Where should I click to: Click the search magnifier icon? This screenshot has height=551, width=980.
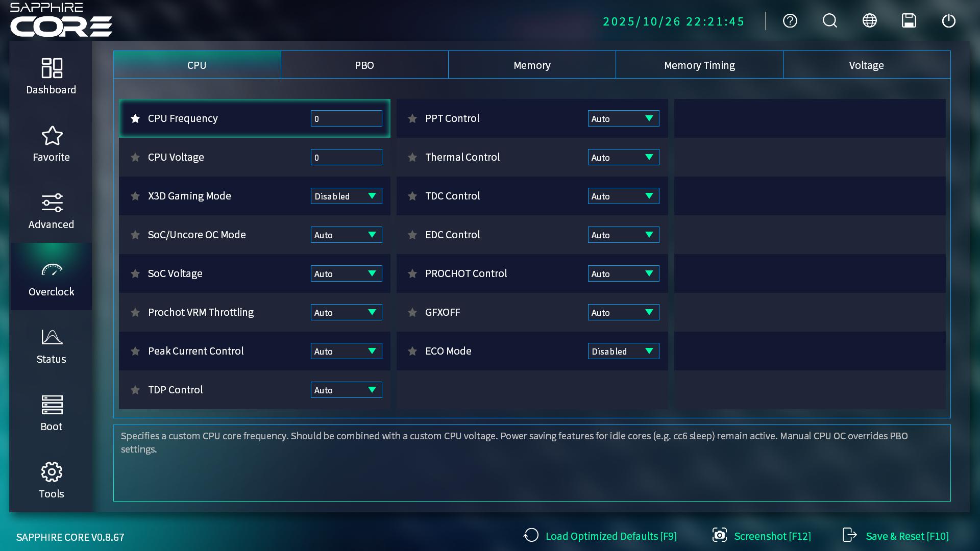(x=829, y=21)
